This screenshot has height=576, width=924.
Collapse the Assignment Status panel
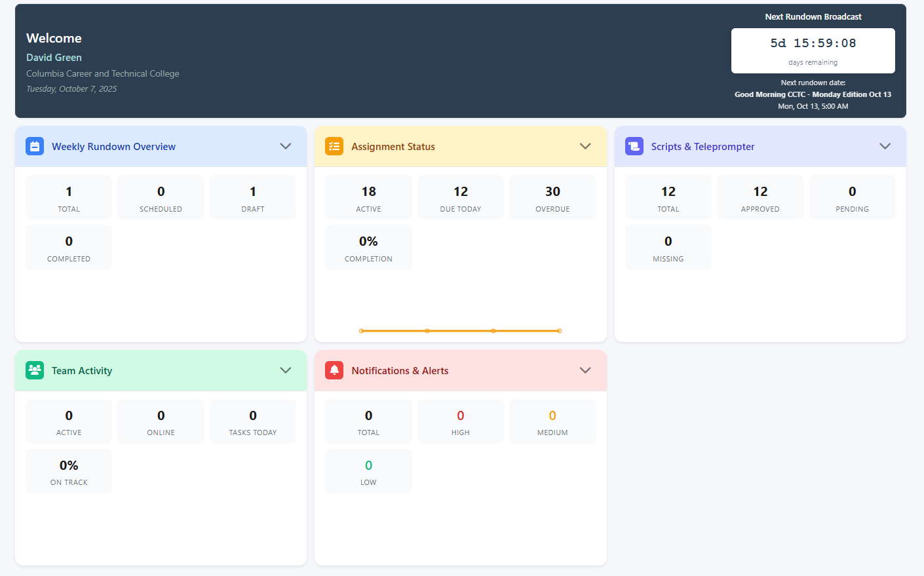(585, 146)
